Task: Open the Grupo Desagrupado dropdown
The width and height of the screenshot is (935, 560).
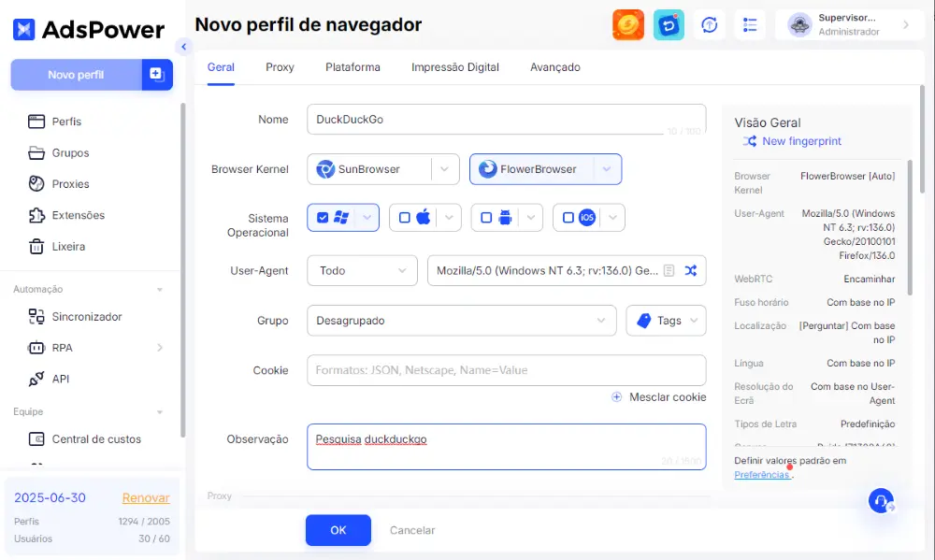Action: pyautogui.click(x=462, y=321)
